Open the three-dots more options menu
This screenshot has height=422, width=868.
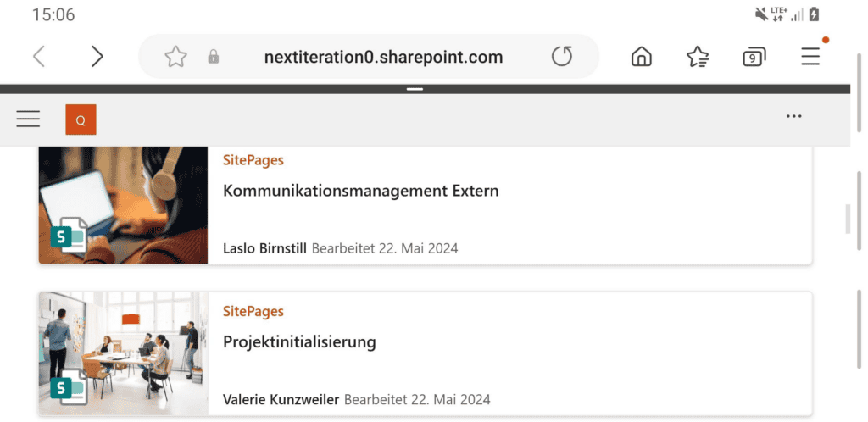pyautogui.click(x=793, y=117)
